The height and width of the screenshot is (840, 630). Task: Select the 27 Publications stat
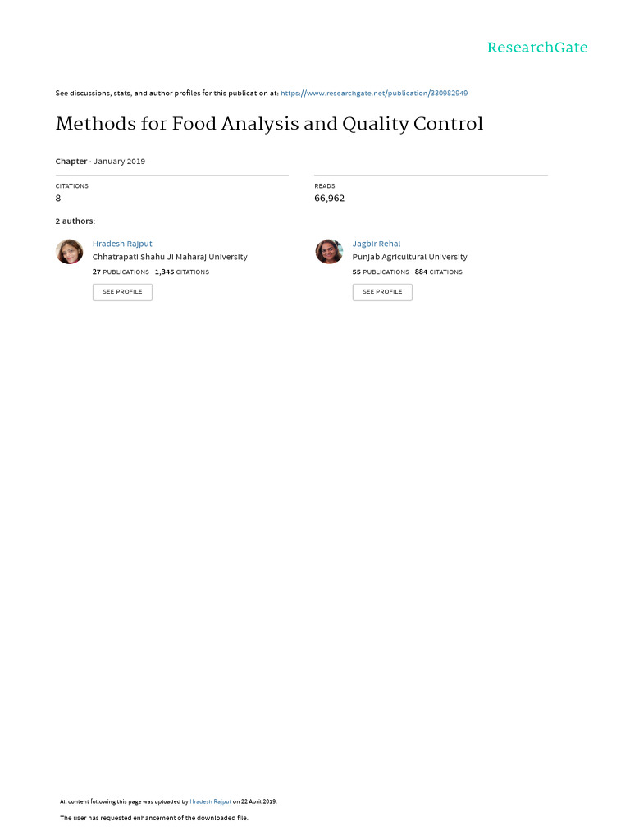[x=121, y=272]
